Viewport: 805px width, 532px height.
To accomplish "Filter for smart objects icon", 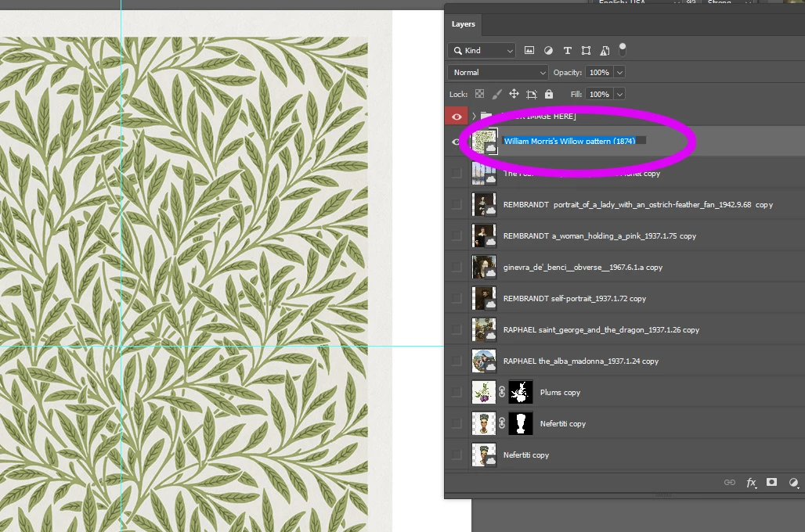I will click(605, 50).
